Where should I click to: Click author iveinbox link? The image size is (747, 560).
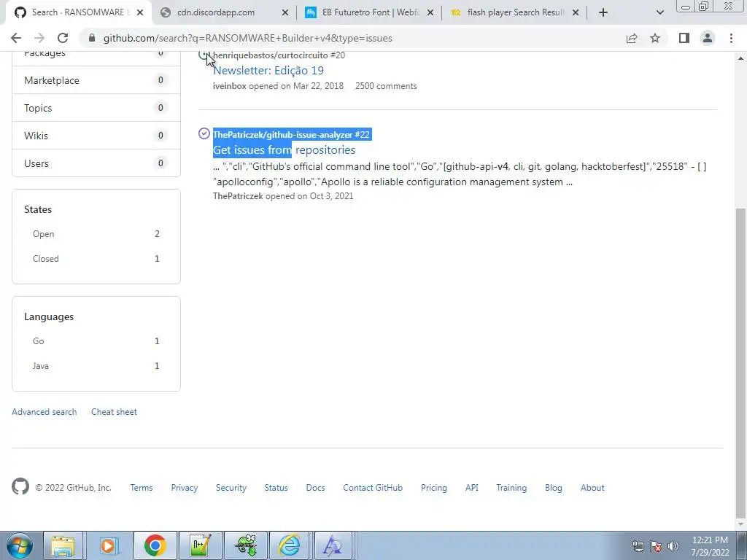coord(230,86)
